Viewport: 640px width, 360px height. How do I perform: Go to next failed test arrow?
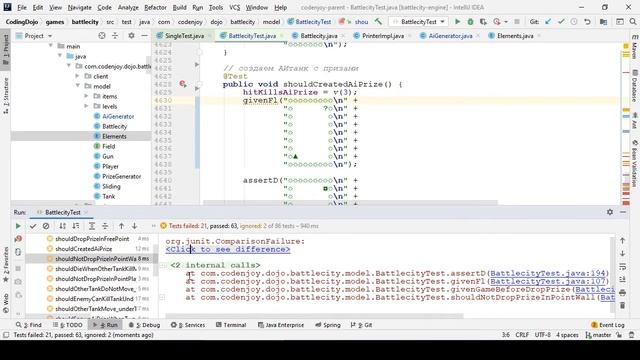(x=134, y=226)
